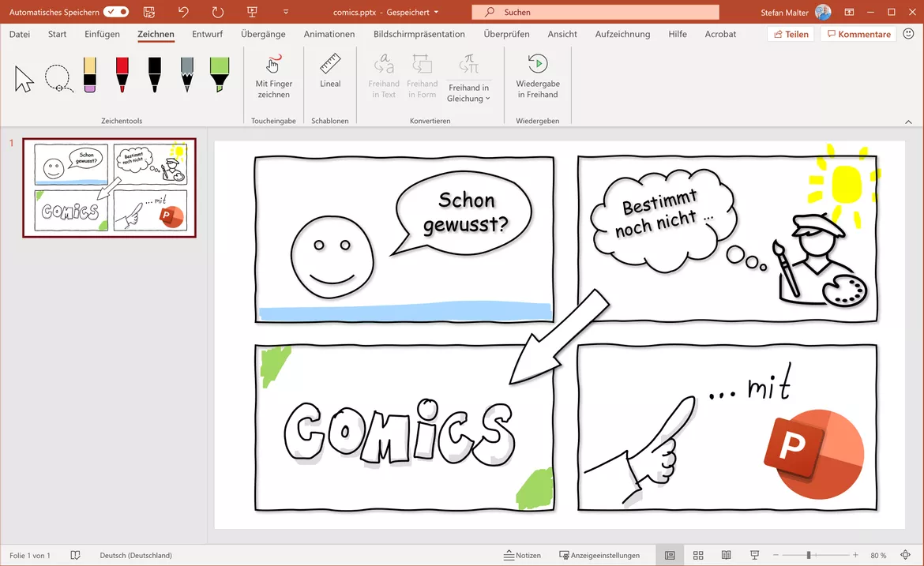Click the Suchen search box

point(595,12)
